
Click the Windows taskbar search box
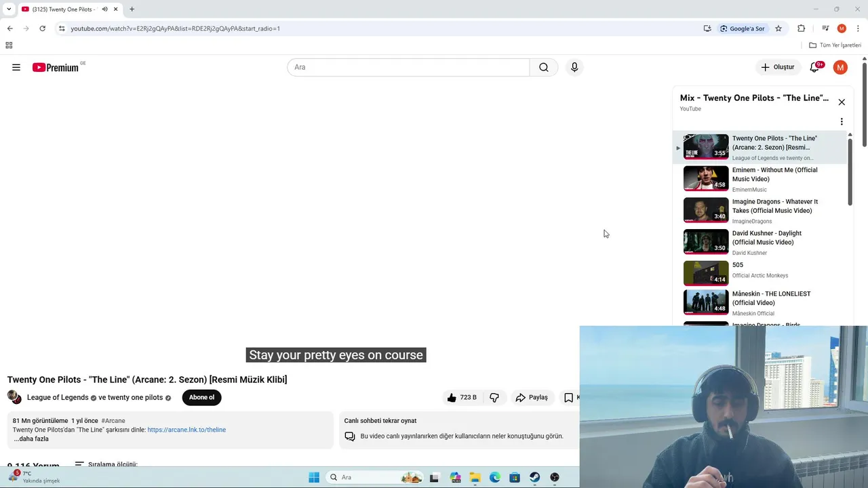point(375,477)
